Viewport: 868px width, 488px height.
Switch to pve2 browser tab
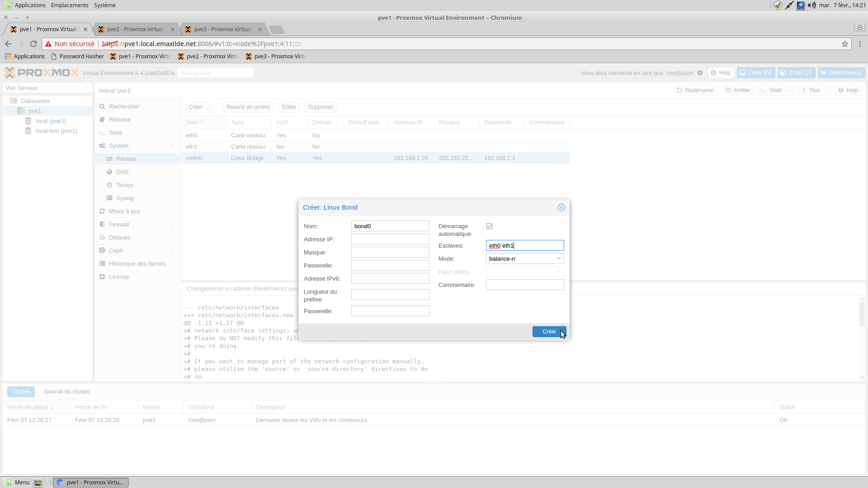[x=136, y=29]
